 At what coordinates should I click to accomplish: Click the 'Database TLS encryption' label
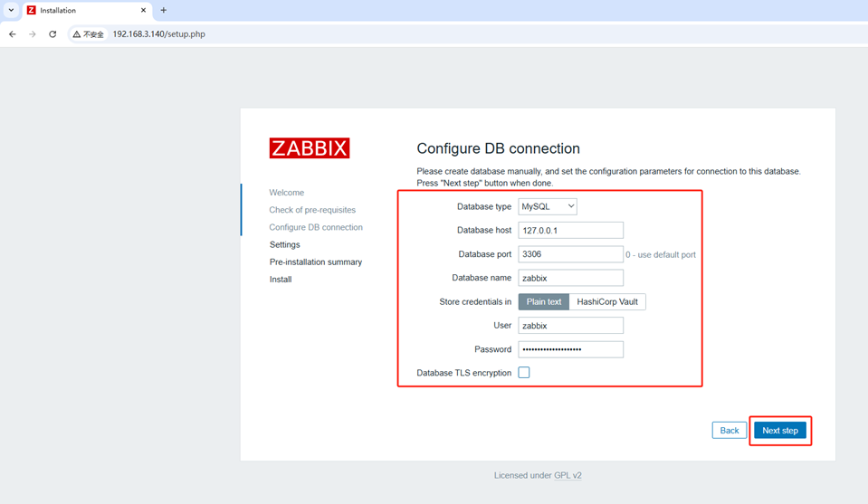click(x=464, y=373)
